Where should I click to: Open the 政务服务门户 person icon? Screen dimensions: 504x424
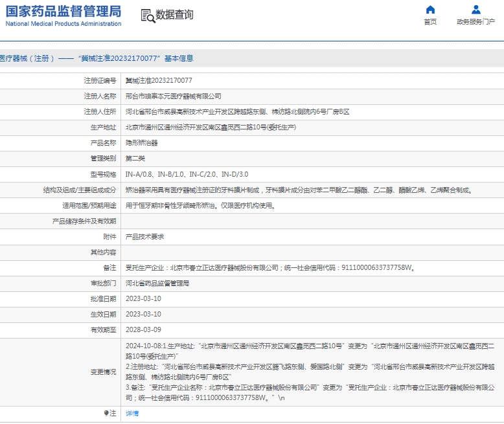click(x=476, y=10)
